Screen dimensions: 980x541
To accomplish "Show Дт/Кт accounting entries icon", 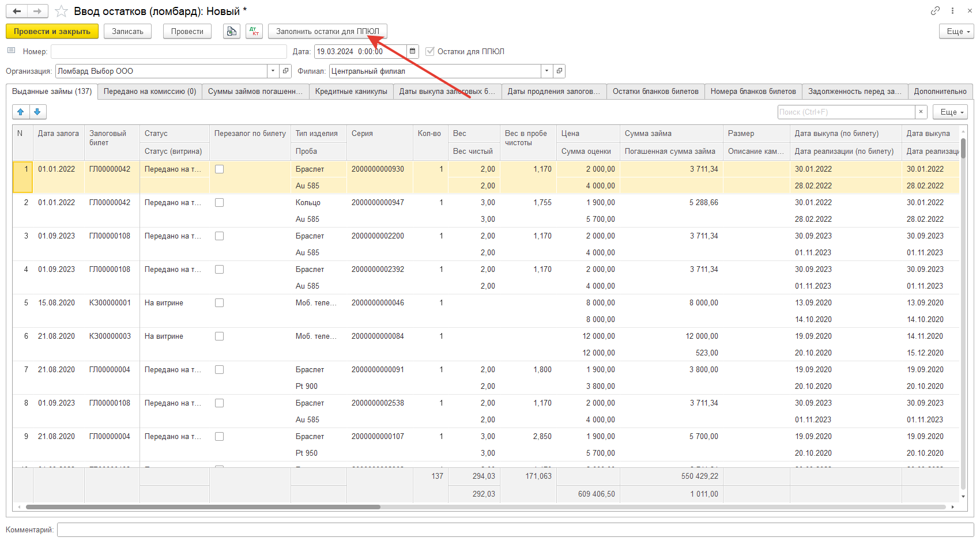I will pos(254,31).
